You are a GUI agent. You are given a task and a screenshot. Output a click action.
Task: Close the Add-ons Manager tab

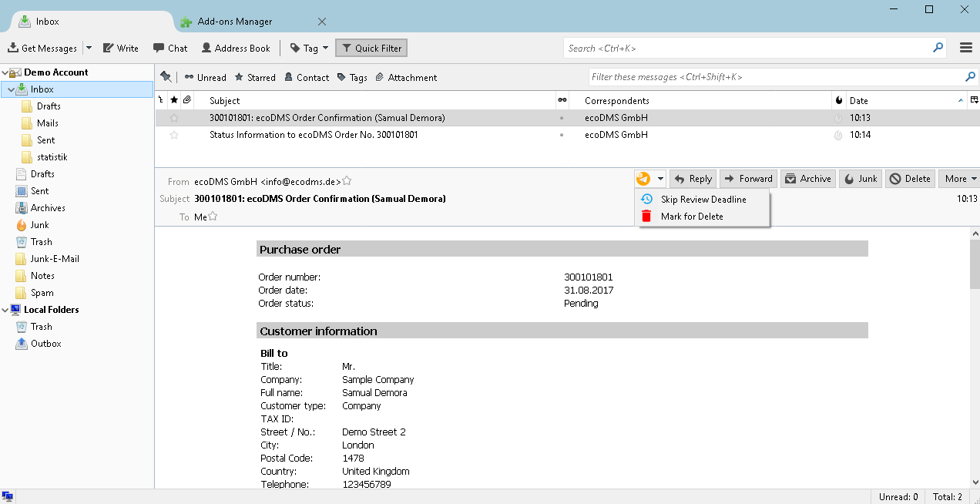pos(322,22)
